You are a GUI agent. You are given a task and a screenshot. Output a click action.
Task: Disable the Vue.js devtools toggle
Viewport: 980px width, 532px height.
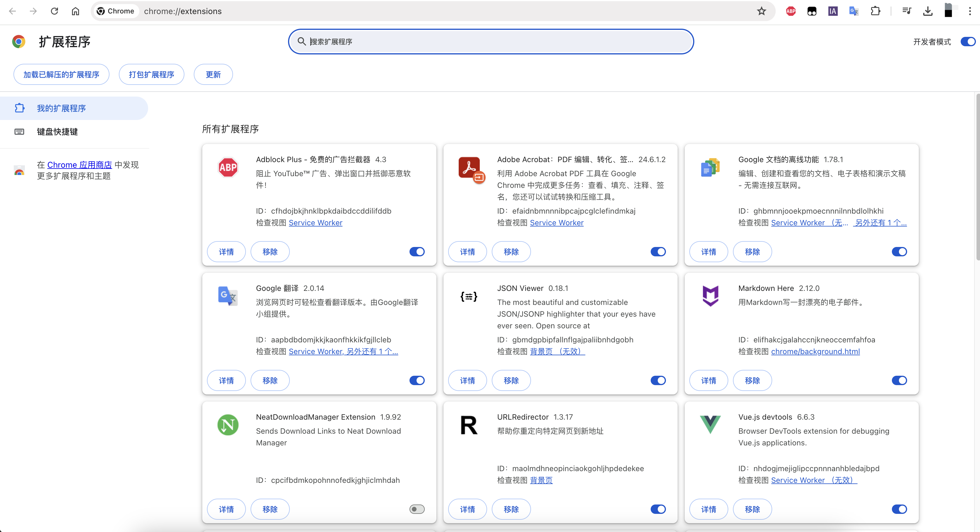899,509
